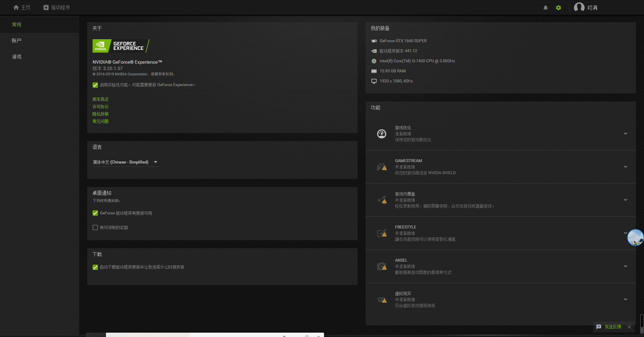The image size is (644, 337).
Task: Click the RAM icon beside 15.95 GB
Action: pyautogui.click(x=374, y=71)
